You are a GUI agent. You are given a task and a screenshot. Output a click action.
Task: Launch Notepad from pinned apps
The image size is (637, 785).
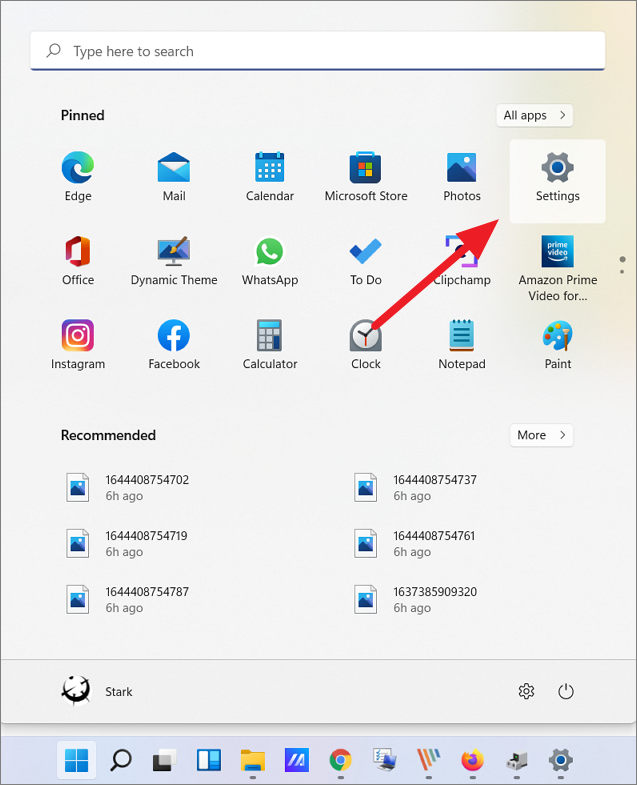coord(462,344)
